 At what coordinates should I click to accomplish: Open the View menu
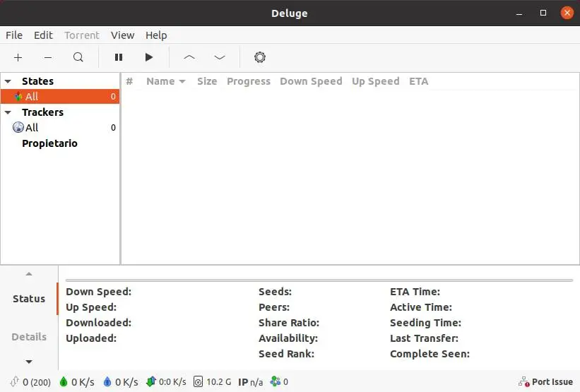coord(122,35)
